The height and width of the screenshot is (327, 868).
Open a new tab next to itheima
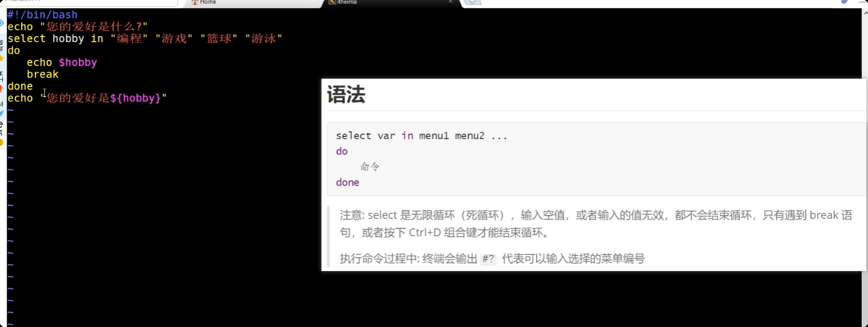point(473,2)
